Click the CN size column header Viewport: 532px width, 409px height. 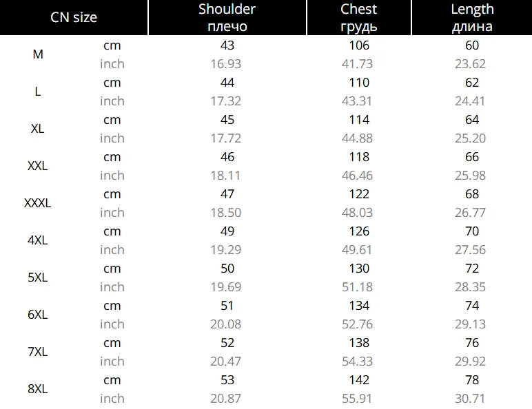pos(74,17)
